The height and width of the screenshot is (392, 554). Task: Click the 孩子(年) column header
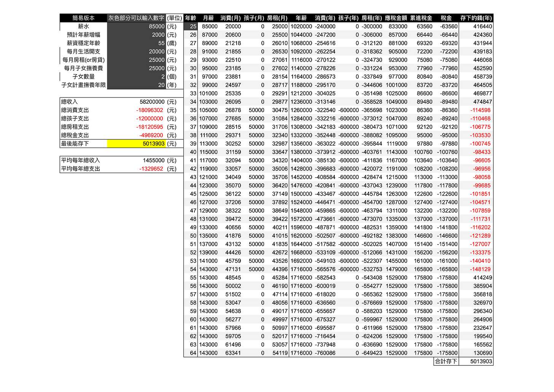click(x=348, y=18)
